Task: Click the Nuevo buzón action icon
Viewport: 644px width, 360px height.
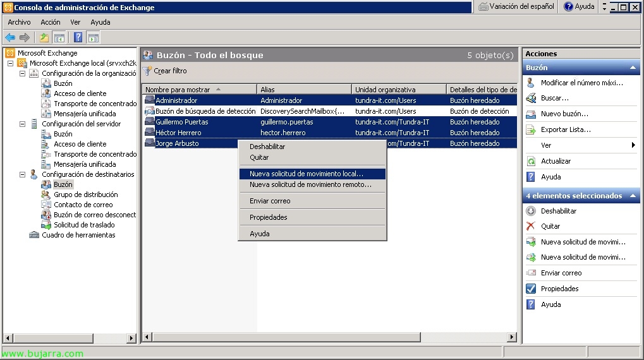Action: tap(531, 114)
